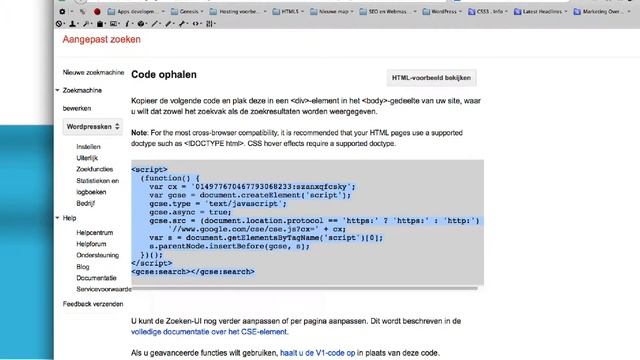Click the gear icon in bookmarks bar
The height and width of the screenshot is (360, 640).
pos(62,11)
